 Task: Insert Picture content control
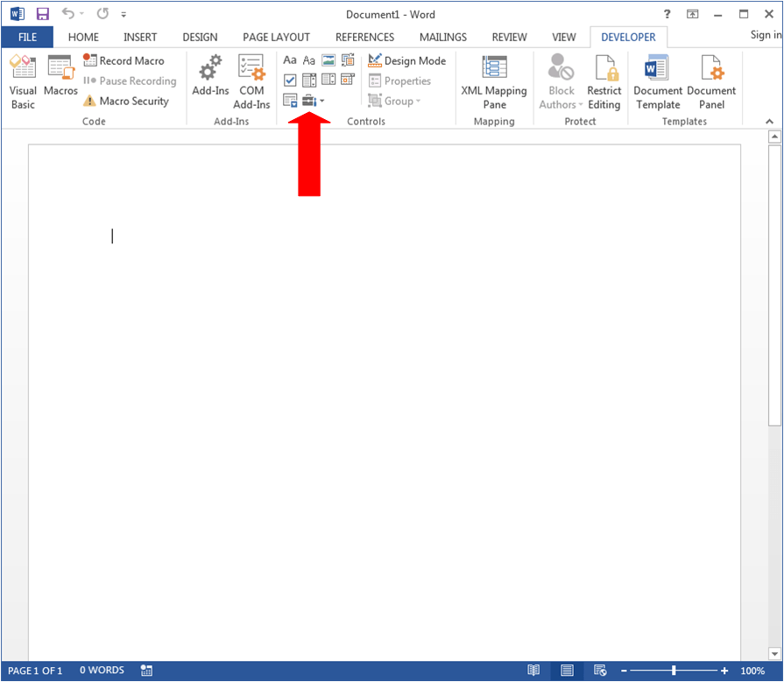328,60
